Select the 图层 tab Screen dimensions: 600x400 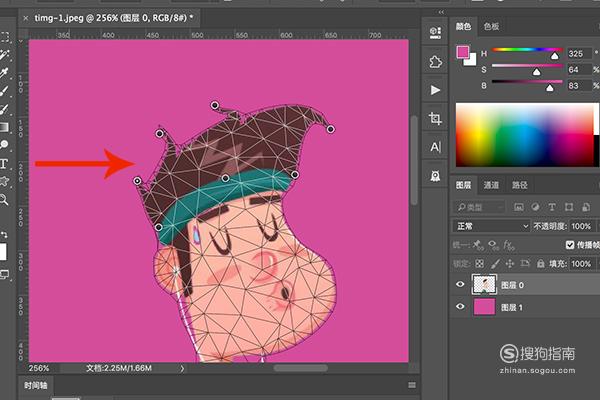click(x=463, y=185)
